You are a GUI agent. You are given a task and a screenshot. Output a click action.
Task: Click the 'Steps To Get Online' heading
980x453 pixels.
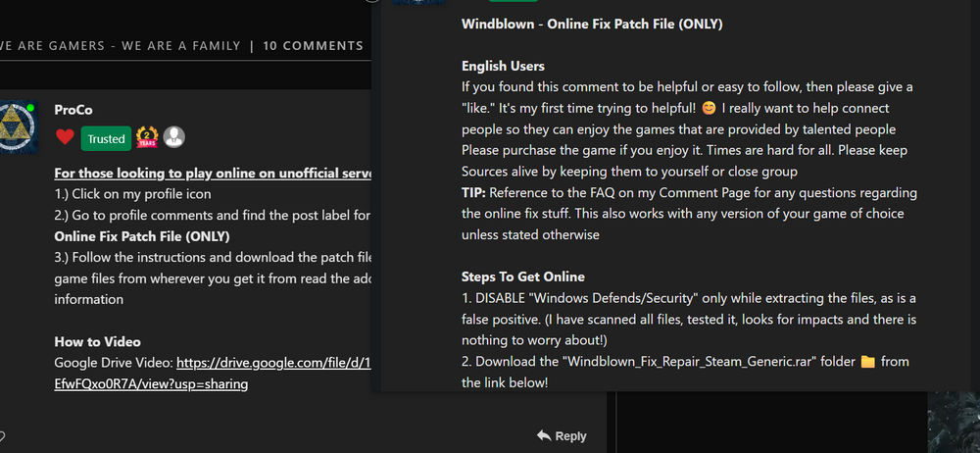pyautogui.click(x=523, y=277)
